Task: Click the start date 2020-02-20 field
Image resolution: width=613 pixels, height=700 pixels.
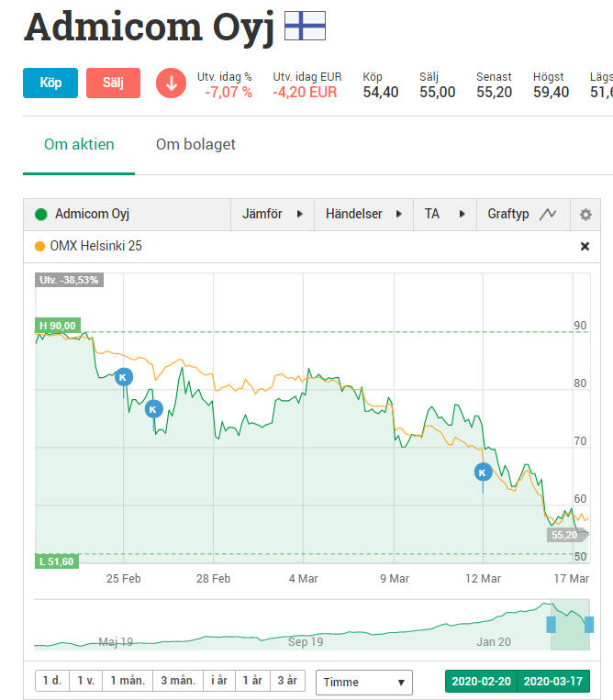Action: tap(481, 682)
